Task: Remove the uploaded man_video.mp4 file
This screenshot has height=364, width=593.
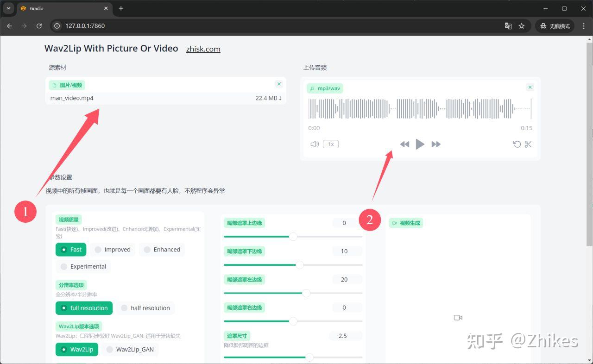Action: (x=279, y=84)
